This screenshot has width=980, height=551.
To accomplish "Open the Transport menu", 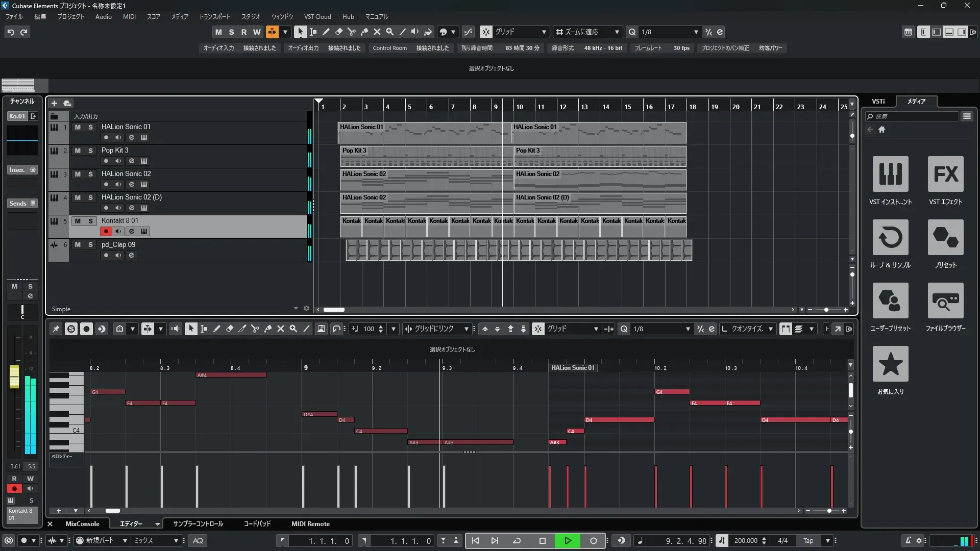I will pos(214,16).
